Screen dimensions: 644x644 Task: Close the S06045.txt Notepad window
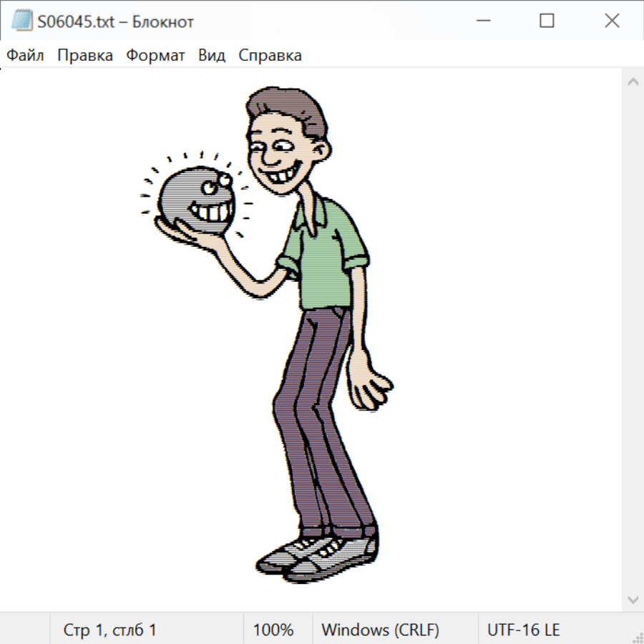(x=612, y=21)
